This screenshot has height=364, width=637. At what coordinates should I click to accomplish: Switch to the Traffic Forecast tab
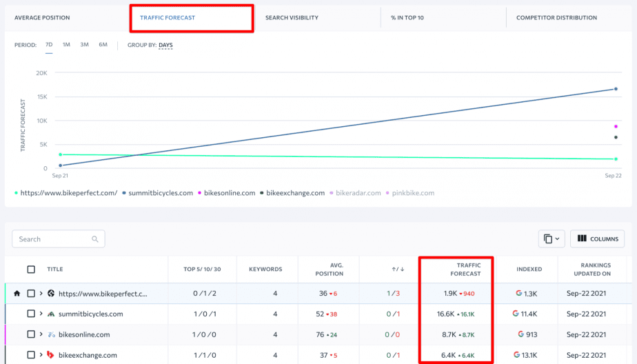point(168,18)
